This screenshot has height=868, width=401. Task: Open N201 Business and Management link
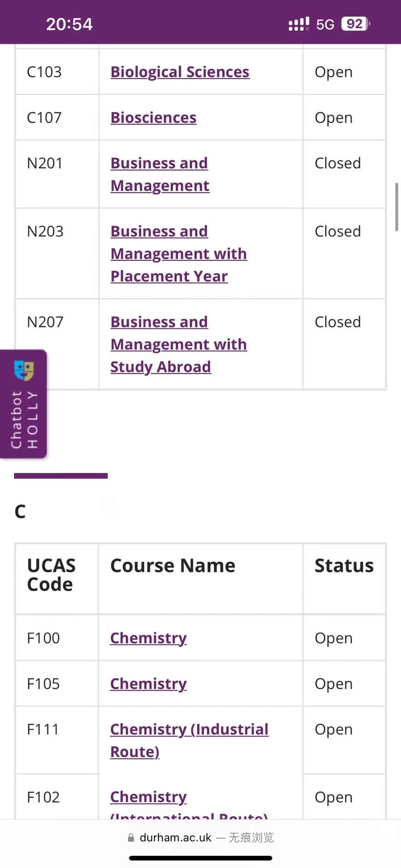tap(160, 174)
